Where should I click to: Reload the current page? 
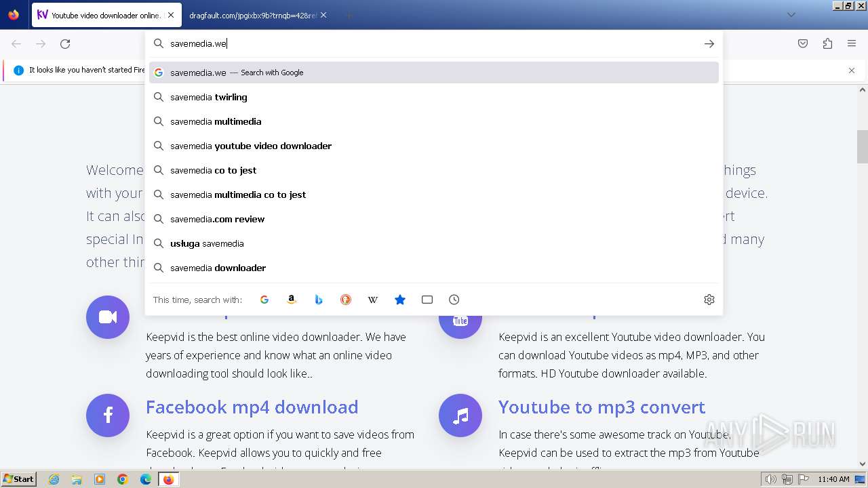tap(65, 44)
